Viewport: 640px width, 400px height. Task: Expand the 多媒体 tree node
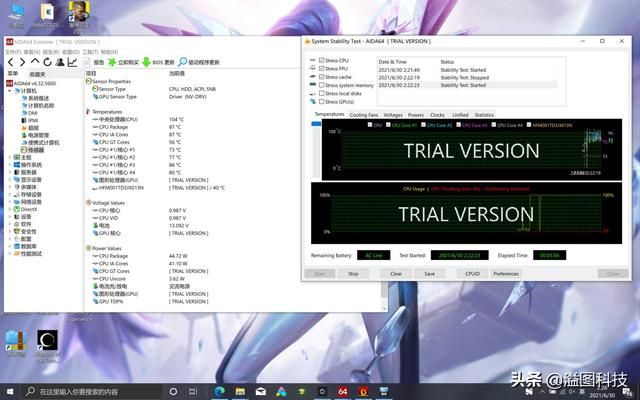coord(10,187)
